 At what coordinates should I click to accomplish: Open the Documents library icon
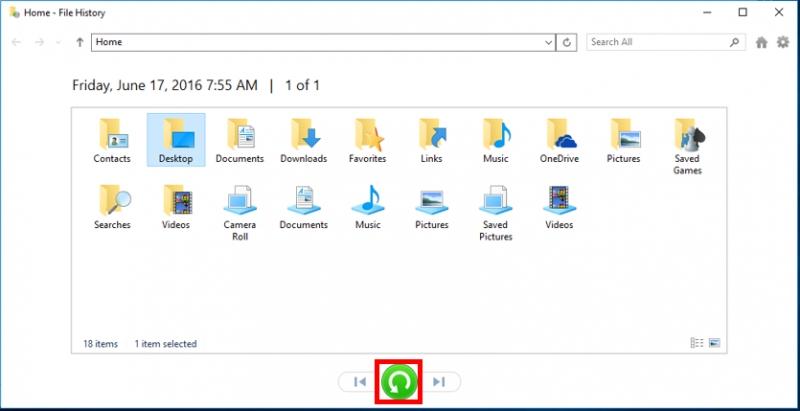[x=304, y=207]
